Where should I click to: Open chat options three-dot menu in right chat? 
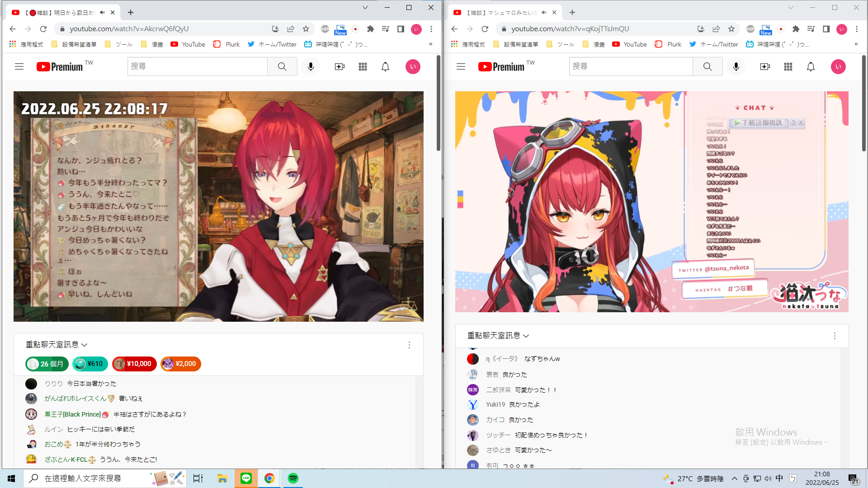835,336
